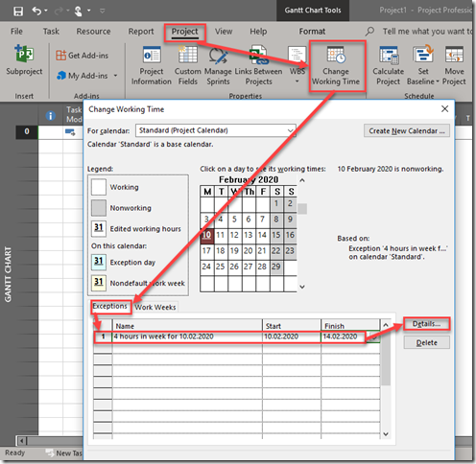Viewport: 476px width, 464px height.
Task: Click the Redo arrow icon
Action: 59,11
